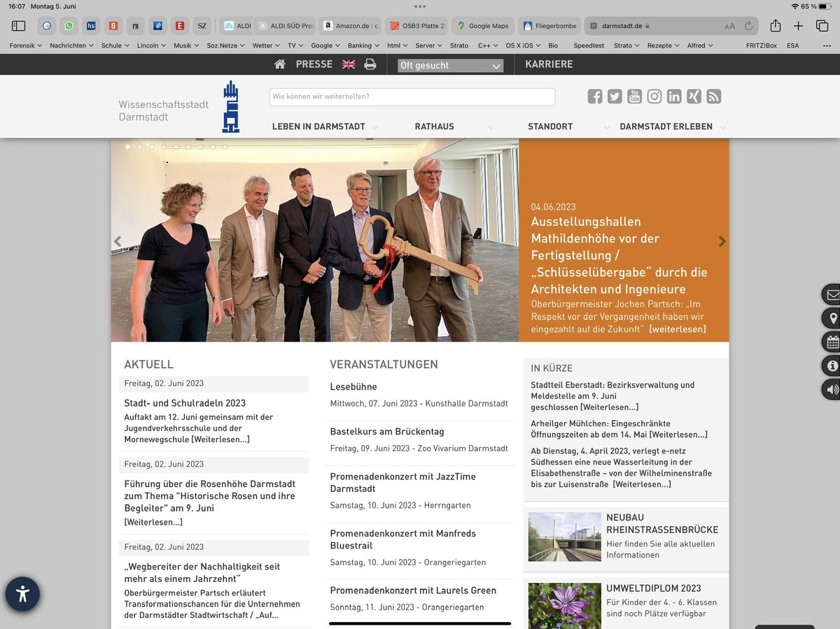Open the Safari share sheet

click(776, 25)
